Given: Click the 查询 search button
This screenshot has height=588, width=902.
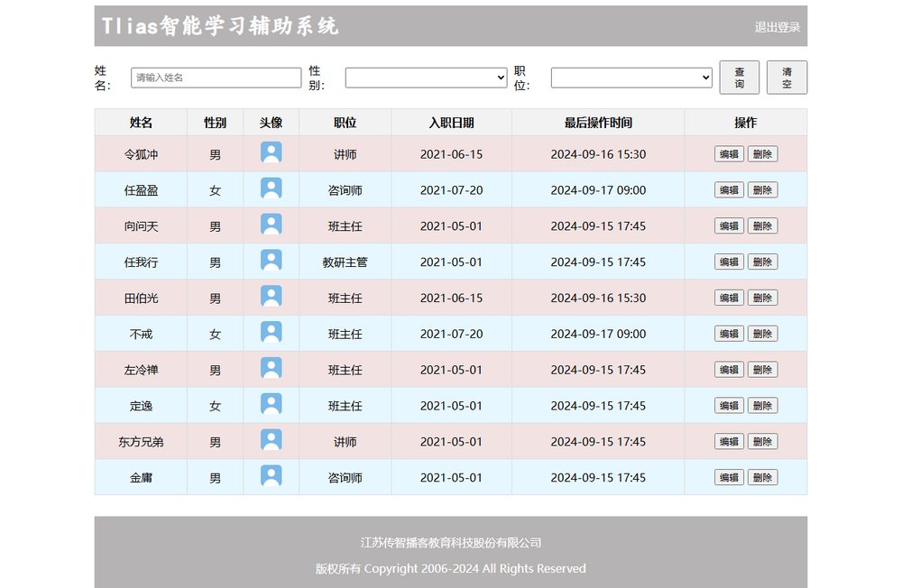Looking at the screenshot, I should point(740,77).
